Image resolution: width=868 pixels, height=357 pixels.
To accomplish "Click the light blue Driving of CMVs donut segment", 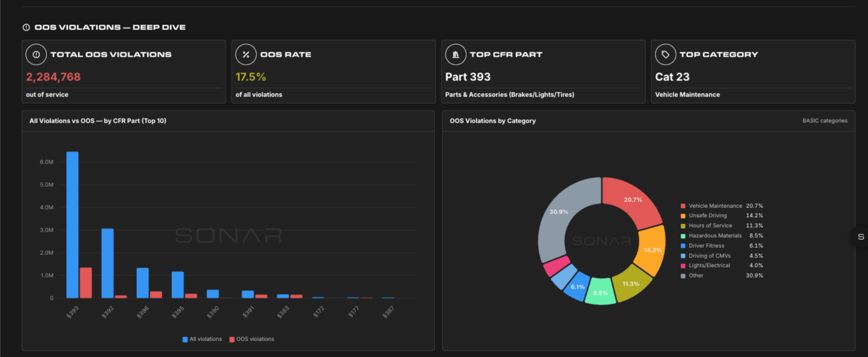I will pos(563,277).
